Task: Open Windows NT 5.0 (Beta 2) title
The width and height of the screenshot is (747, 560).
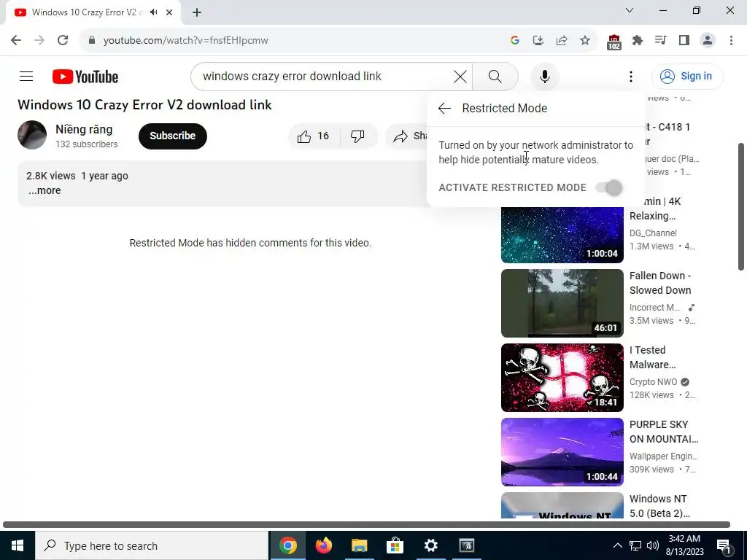Action: point(659,506)
